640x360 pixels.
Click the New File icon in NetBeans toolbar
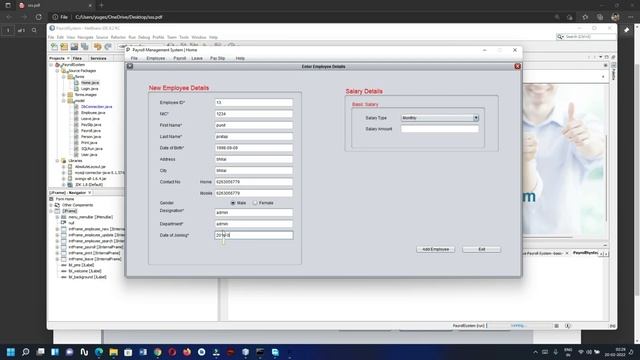54,47
